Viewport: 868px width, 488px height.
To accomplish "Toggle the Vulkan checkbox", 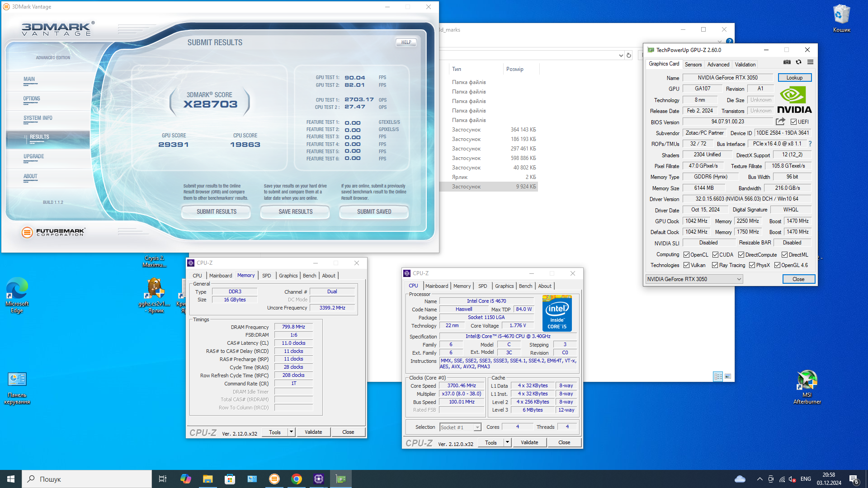I will click(x=686, y=265).
